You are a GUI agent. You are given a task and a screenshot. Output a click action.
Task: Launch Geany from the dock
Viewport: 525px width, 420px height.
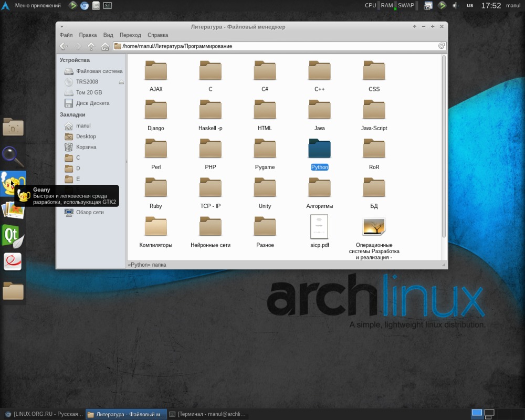pyautogui.click(x=14, y=183)
